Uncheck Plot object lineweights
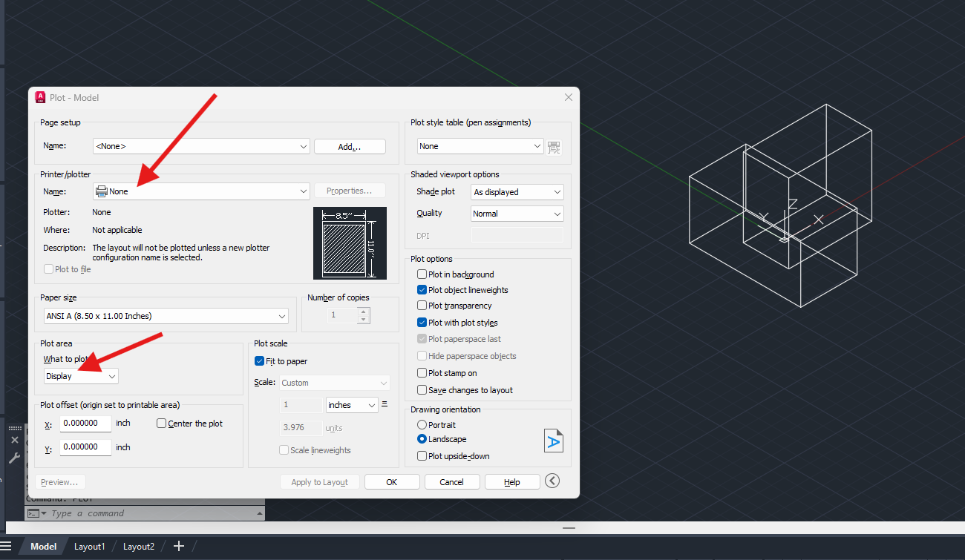The width and height of the screenshot is (965, 560). pyautogui.click(x=422, y=290)
